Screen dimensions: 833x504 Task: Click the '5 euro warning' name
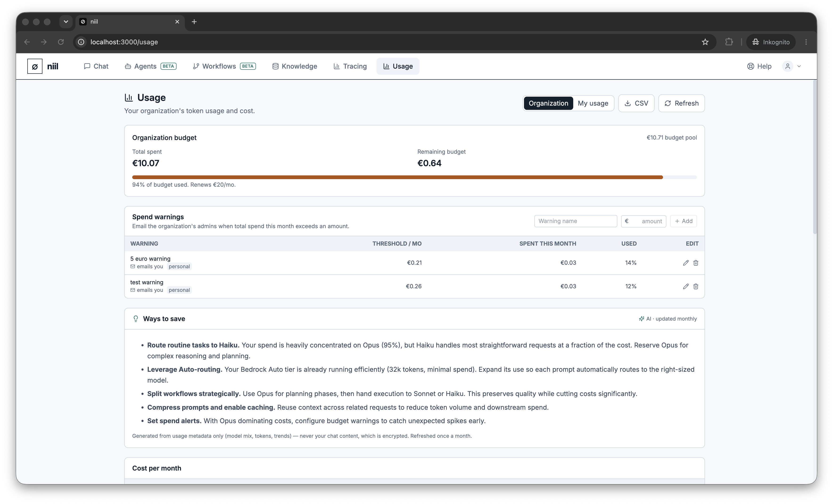click(150, 259)
